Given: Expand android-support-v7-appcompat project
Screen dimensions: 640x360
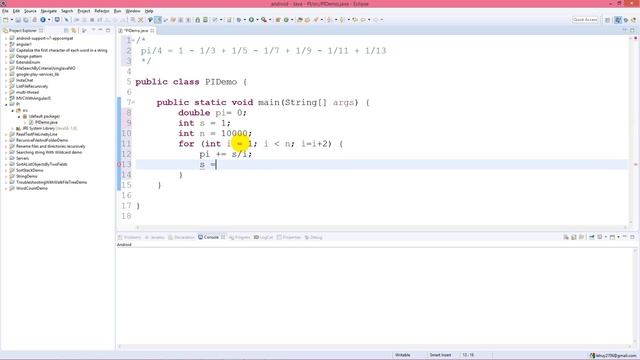Looking at the screenshot, I should (x=6, y=38).
